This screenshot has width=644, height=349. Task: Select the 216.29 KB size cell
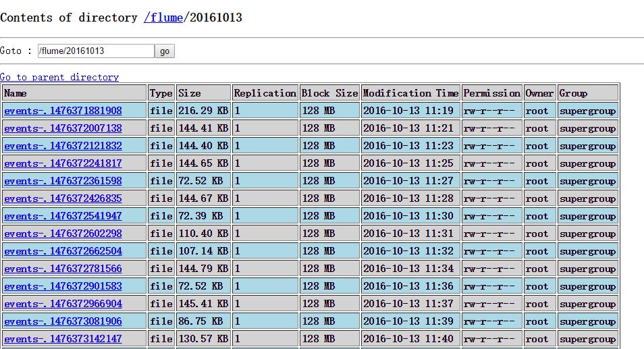[203, 111]
